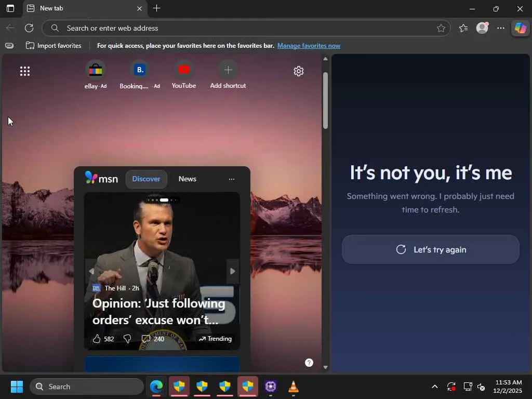Toggle the Copilot sidebar icon
Screen dimensions: 532x399
[x=521, y=28]
